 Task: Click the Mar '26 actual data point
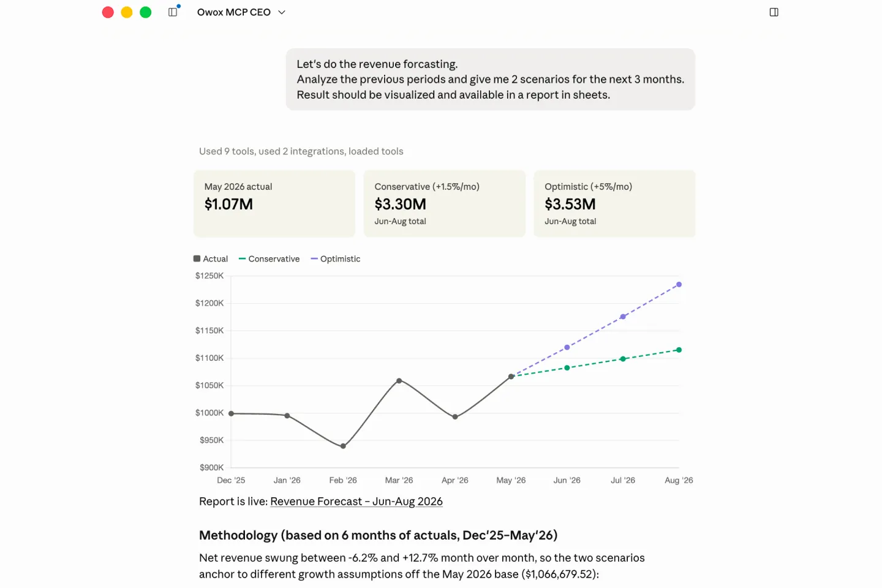click(x=399, y=381)
